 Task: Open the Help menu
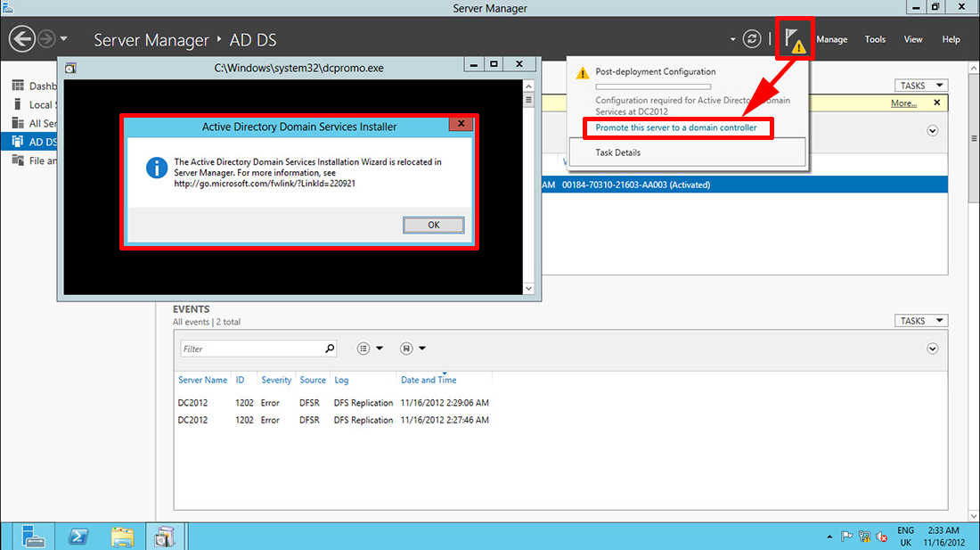coord(951,39)
